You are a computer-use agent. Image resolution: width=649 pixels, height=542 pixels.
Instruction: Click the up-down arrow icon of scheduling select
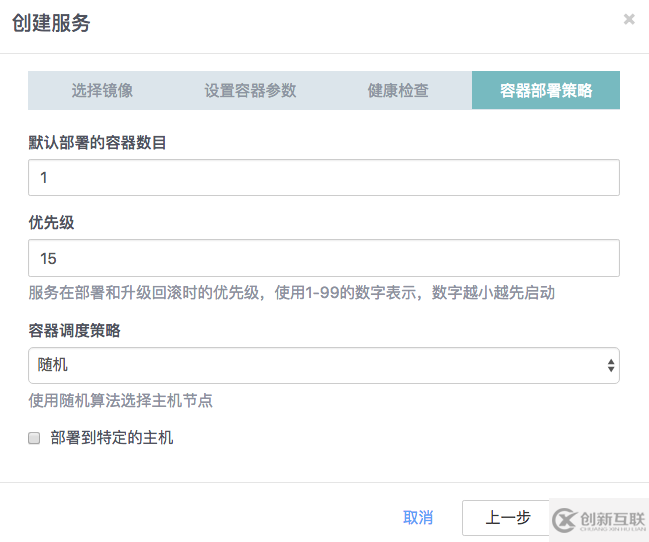(x=611, y=366)
